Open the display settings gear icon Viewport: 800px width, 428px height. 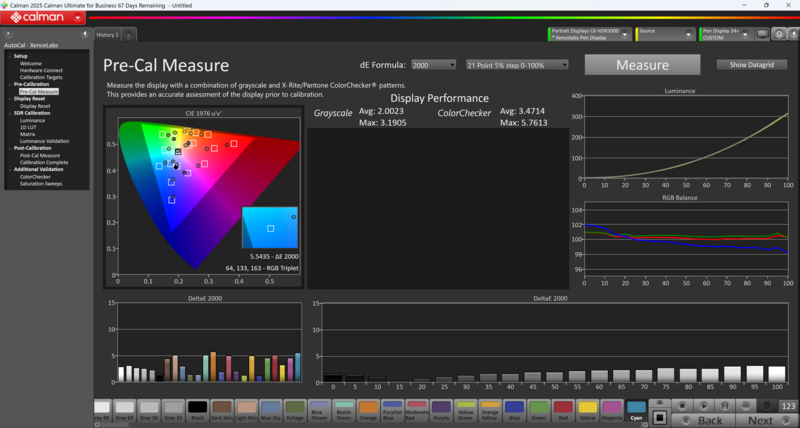tap(779, 34)
